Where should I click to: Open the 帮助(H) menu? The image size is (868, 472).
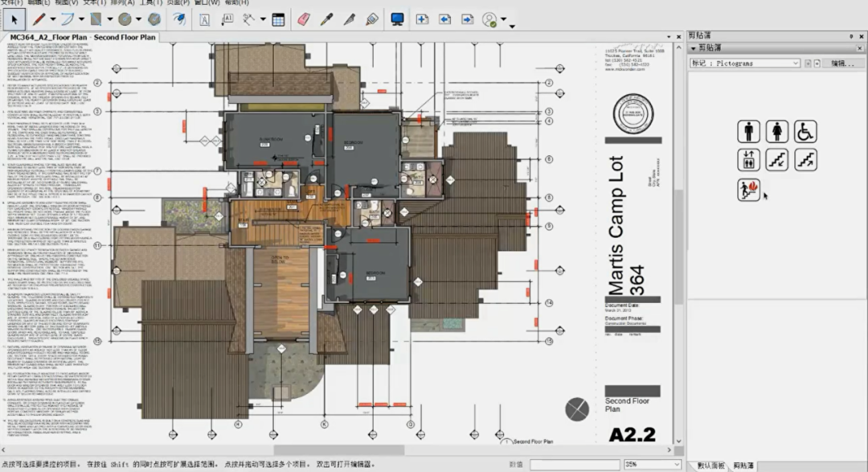pyautogui.click(x=236, y=2)
